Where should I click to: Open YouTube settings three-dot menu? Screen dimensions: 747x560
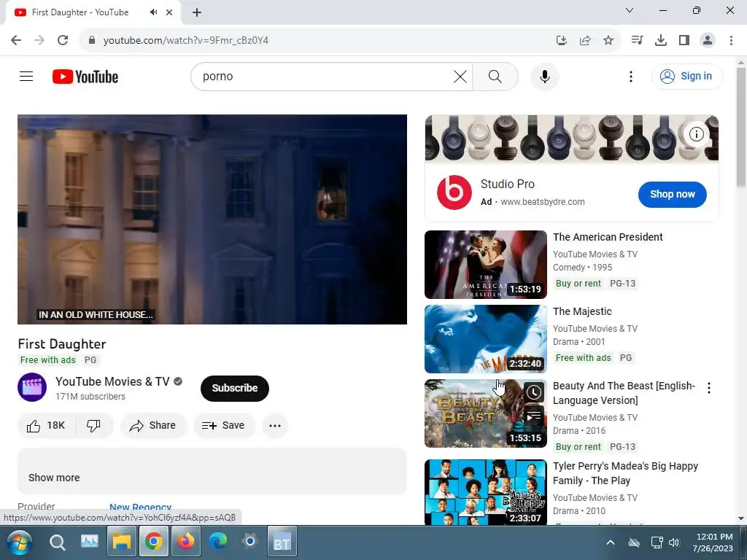click(631, 76)
